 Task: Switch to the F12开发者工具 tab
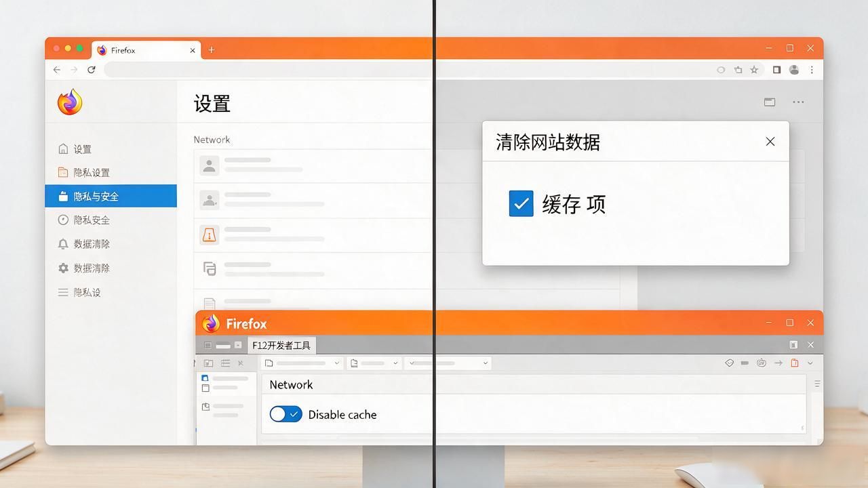(x=281, y=345)
